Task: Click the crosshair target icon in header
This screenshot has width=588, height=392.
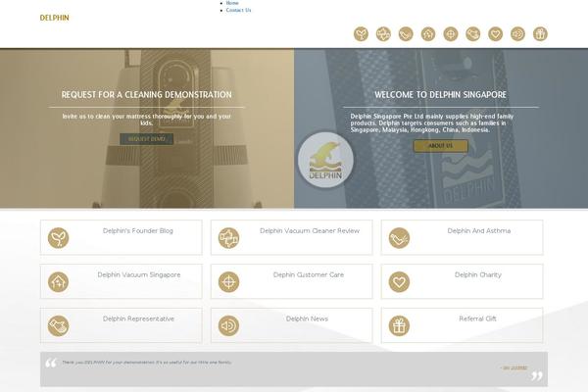Action: click(x=451, y=34)
